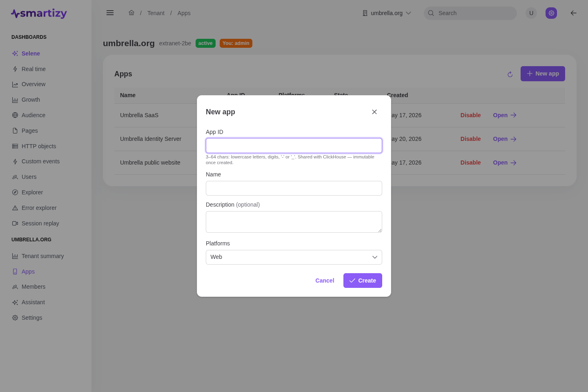Screen dimensions: 588x392
Task: Click the New app button
Action: pyautogui.click(x=543, y=73)
